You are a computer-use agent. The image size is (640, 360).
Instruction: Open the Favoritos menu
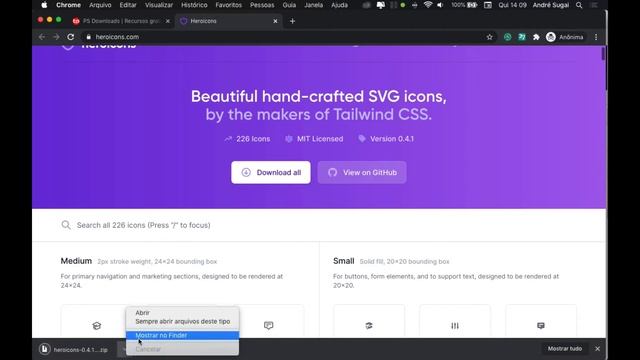coord(229,5)
